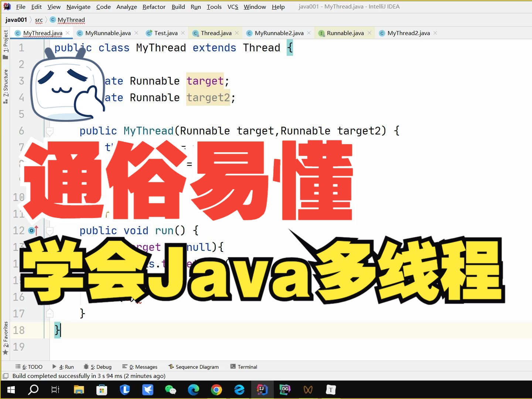Open the Sequence Diagram panel
Image resolution: width=532 pixels, height=399 pixels.
[x=194, y=366]
